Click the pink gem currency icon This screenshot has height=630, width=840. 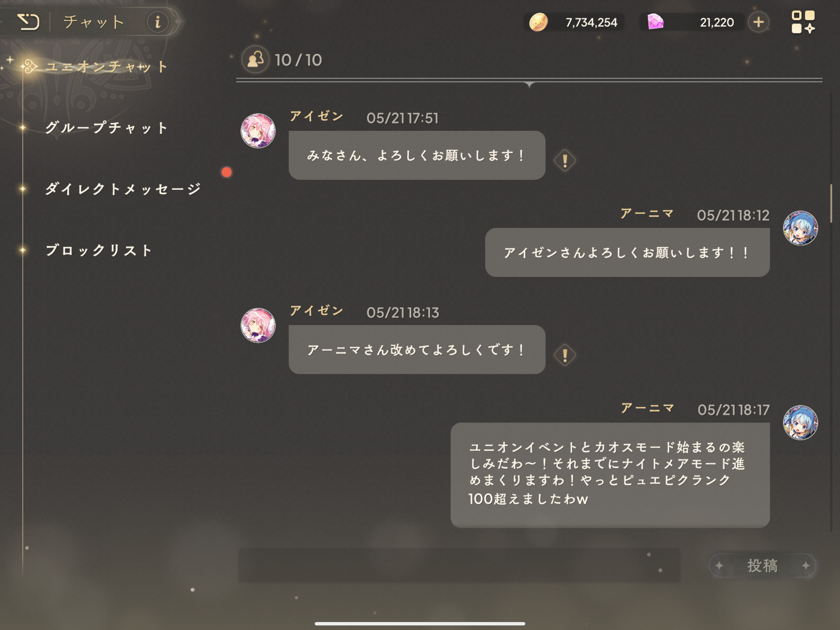(655, 22)
